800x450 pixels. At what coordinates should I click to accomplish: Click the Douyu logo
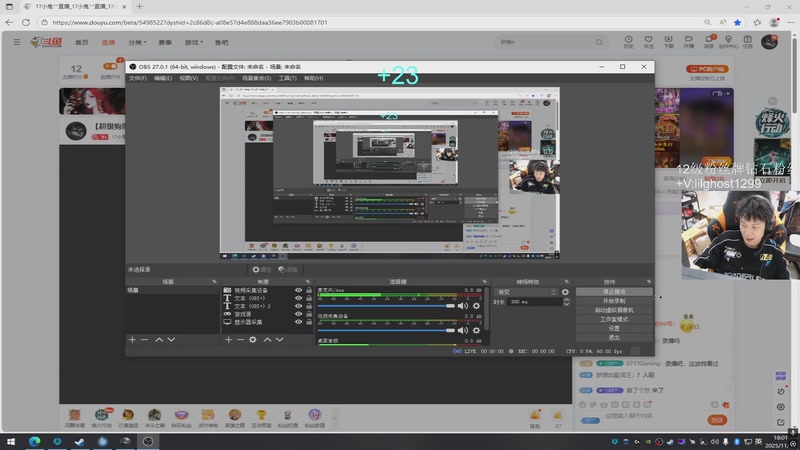click(x=46, y=42)
